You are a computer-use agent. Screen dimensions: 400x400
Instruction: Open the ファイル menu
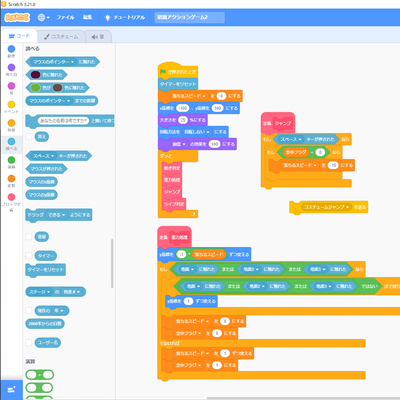point(65,17)
